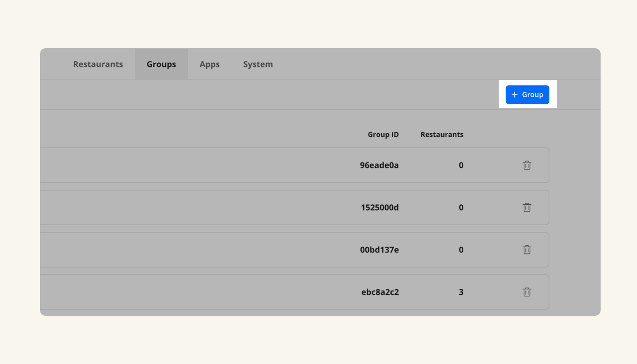Click restaurant count 0 in 00bd137e row
Viewport: 637px width, 364px height.
pos(461,250)
